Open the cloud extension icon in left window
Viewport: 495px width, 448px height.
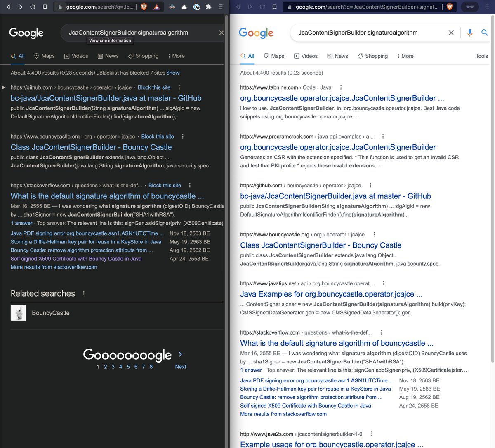click(x=184, y=7)
